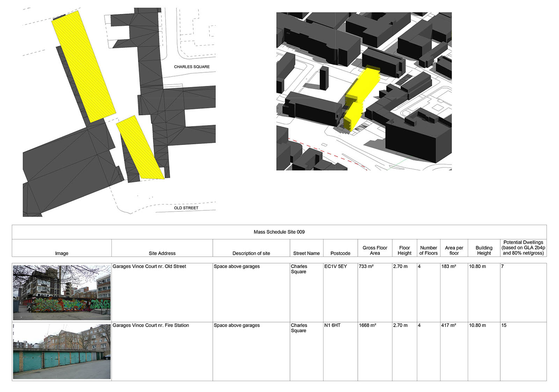Select the Garages Vince Court nr. Fire Station cell
This screenshot has height=392, width=559.
coord(151,325)
